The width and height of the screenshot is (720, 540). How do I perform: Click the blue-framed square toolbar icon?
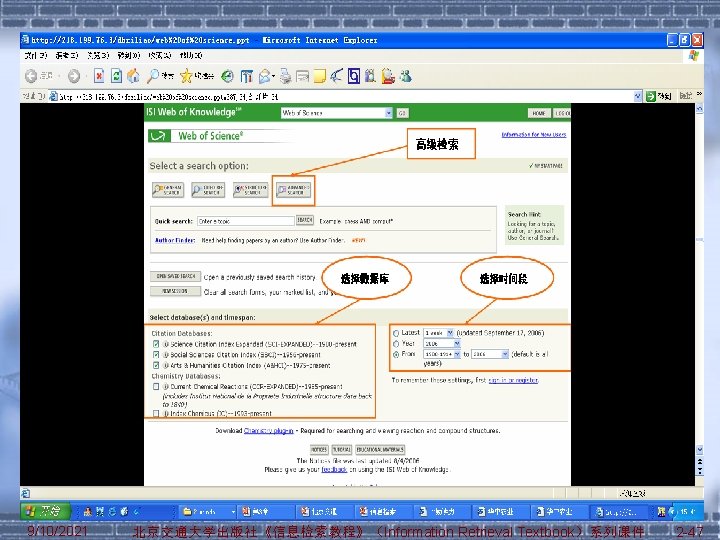(x=354, y=76)
